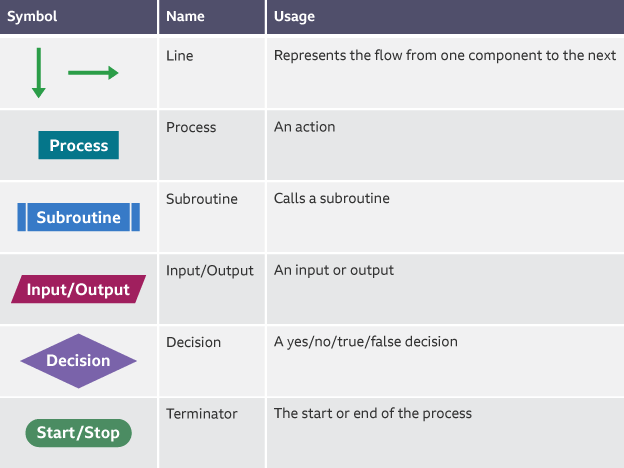
Task: Click the Input/Output name cell text
Action: 210,271
